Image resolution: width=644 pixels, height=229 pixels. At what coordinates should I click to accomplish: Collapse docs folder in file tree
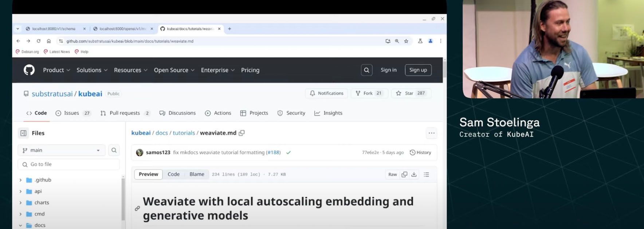point(20,225)
